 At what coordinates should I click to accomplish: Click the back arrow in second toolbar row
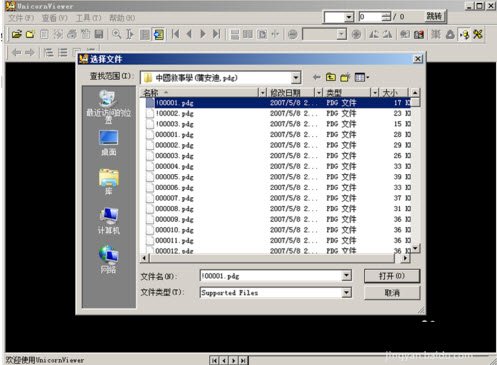[16, 52]
